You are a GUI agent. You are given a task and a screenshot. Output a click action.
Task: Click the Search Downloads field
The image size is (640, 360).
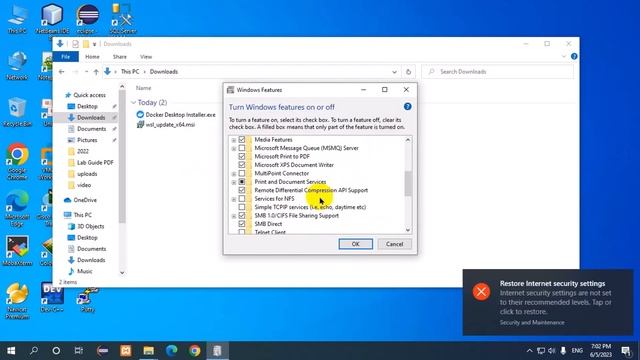click(497, 72)
